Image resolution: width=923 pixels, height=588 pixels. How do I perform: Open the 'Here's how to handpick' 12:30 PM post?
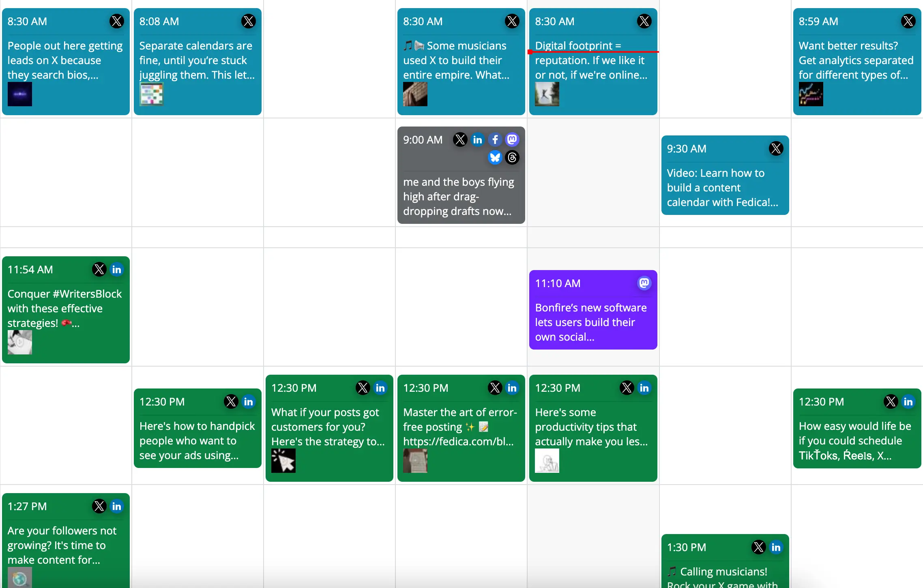(197, 440)
